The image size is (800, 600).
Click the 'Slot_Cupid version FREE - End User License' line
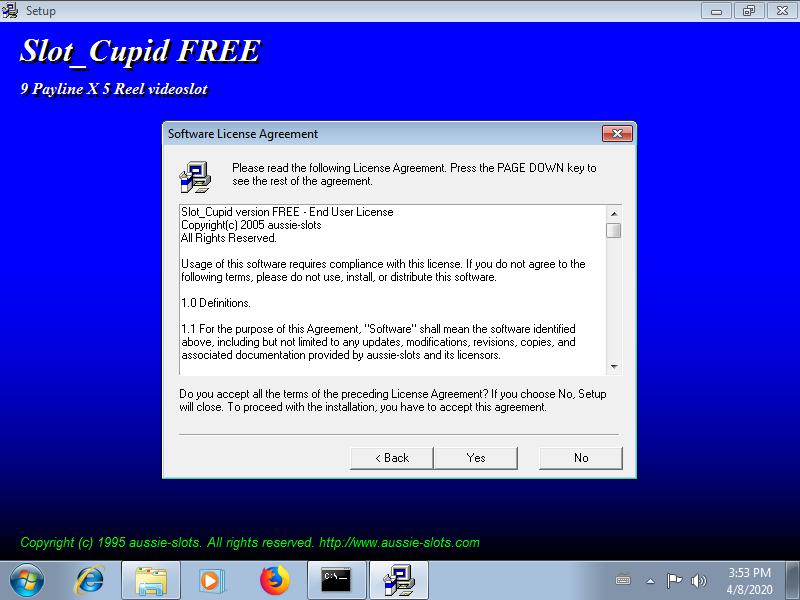pos(287,212)
